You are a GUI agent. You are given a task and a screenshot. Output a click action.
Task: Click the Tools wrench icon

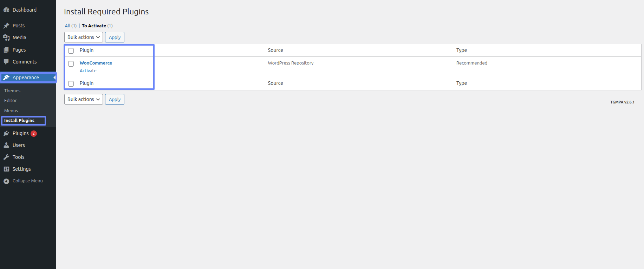(x=6, y=157)
